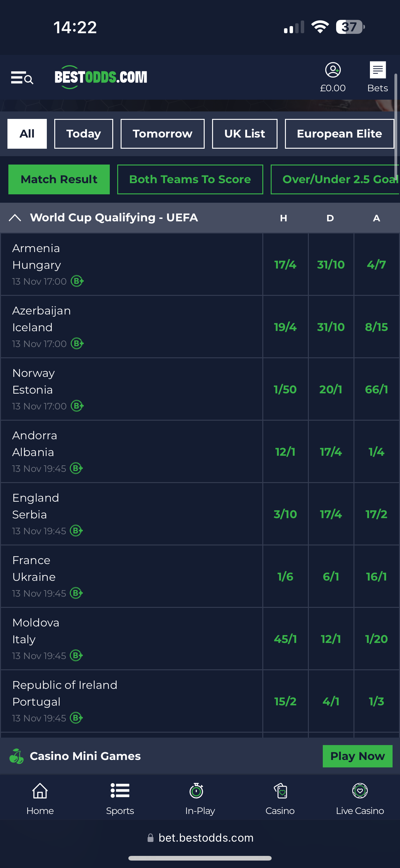Image resolution: width=400 pixels, height=868 pixels.
Task: Open the Bets slip icon
Action: pyautogui.click(x=377, y=70)
